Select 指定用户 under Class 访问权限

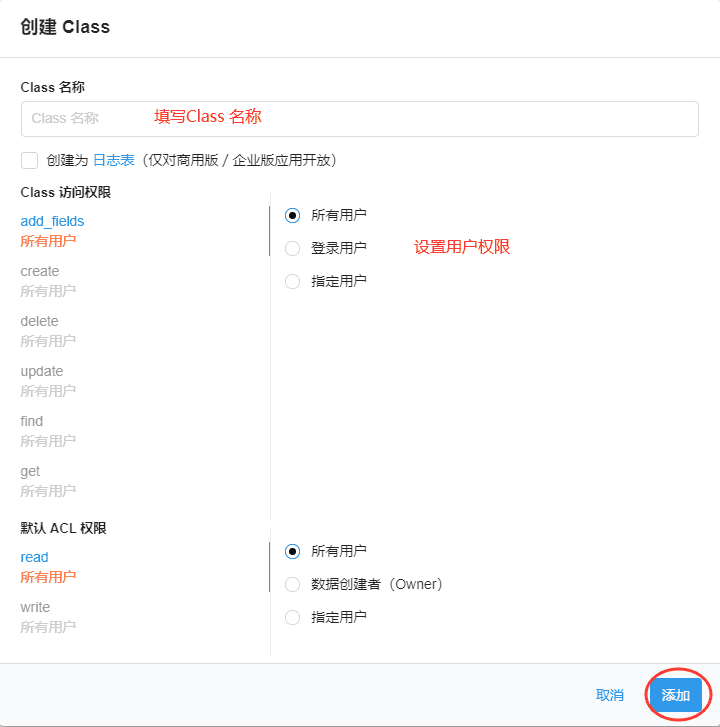(x=293, y=281)
